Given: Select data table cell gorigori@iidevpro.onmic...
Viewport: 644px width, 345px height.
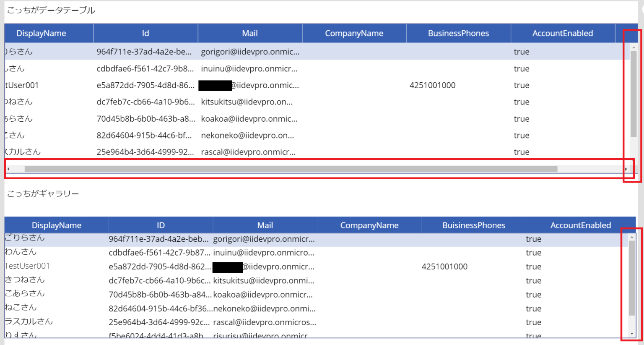Looking at the screenshot, I should tap(250, 52).
